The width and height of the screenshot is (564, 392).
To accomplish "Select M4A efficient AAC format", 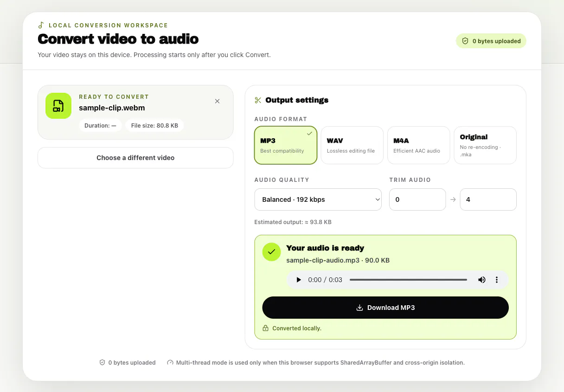I will (418, 145).
